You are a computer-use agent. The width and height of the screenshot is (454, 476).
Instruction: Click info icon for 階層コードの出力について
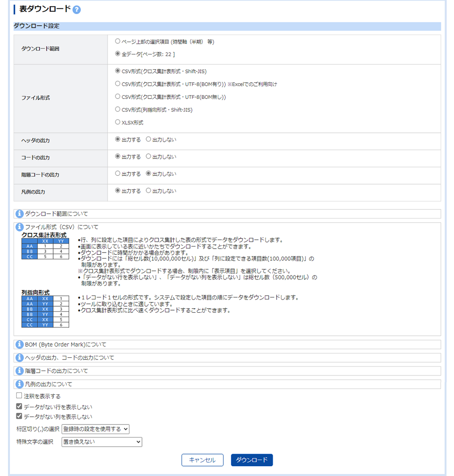click(x=20, y=371)
